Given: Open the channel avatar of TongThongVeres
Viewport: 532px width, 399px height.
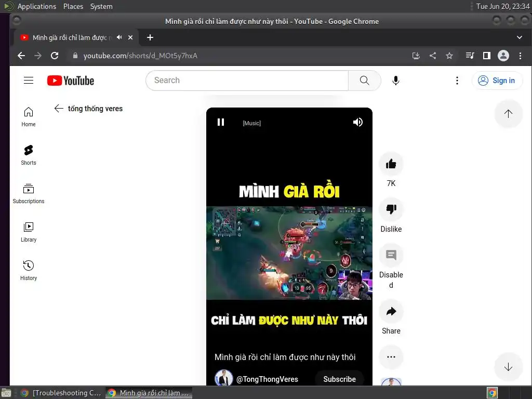Looking at the screenshot, I should point(223,378).
